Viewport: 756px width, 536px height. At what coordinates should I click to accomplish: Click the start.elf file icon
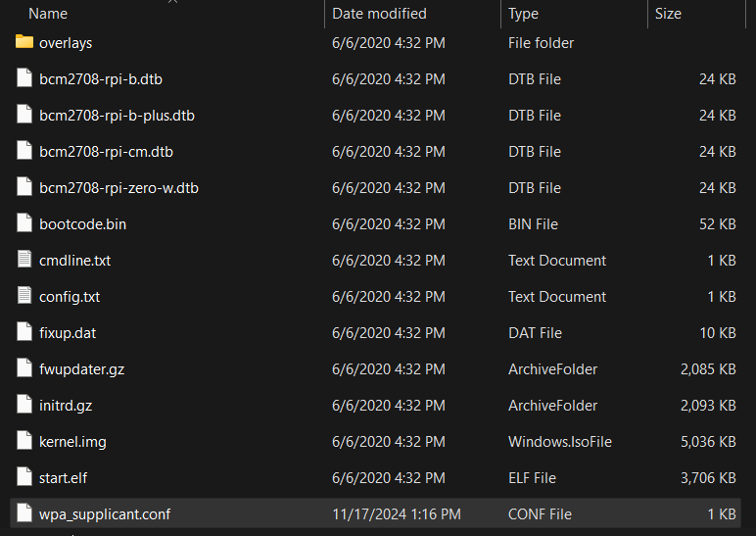tap(24, 477)
